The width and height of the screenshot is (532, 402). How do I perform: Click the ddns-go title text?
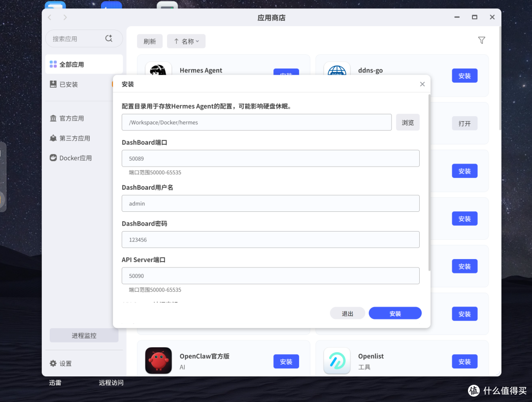[x=370, y=70]
